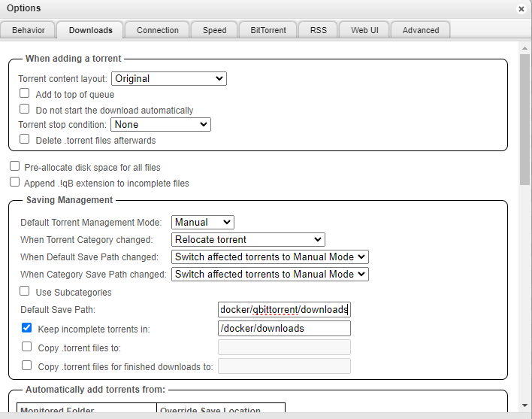
Task: Open the Torrent content layout dropdown
Action: pyautogui.click(x=169, y=78)
